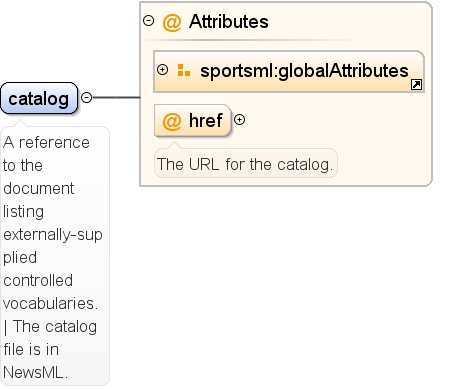Viewport: 450px width, 389px height.
Task: Select the href attribute node
Action: point(193,120)
